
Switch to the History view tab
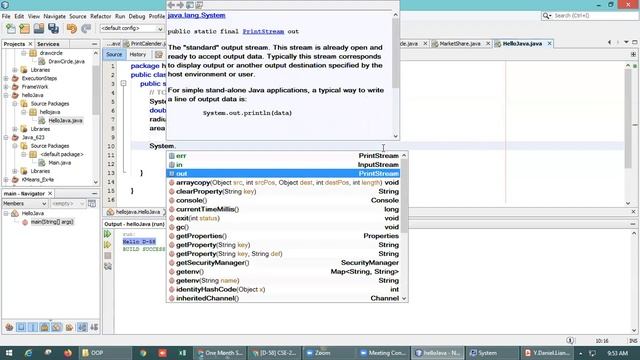pyautogui.click(x=138, y=54)
